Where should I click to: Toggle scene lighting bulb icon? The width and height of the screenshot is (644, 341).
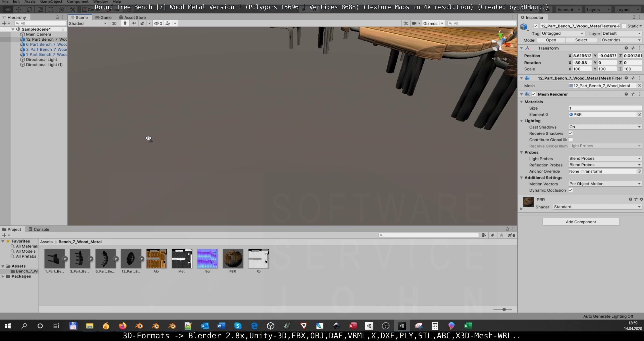125,23
